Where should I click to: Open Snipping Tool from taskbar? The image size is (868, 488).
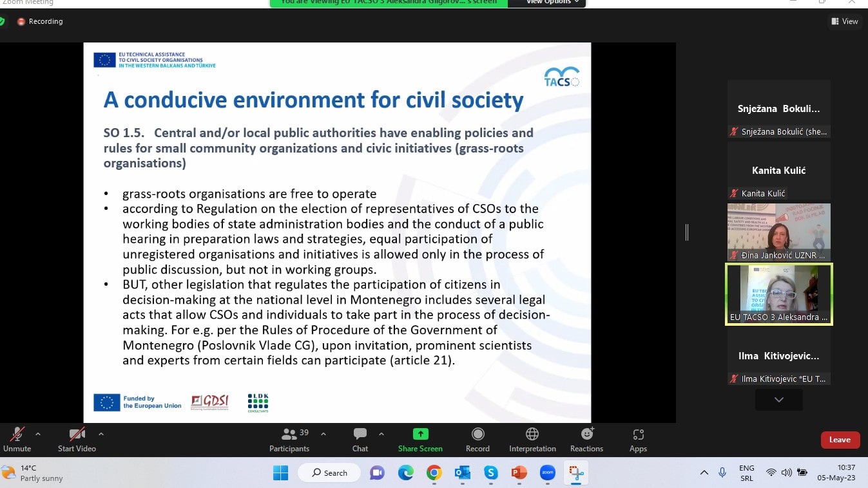[x=576, y=473]
